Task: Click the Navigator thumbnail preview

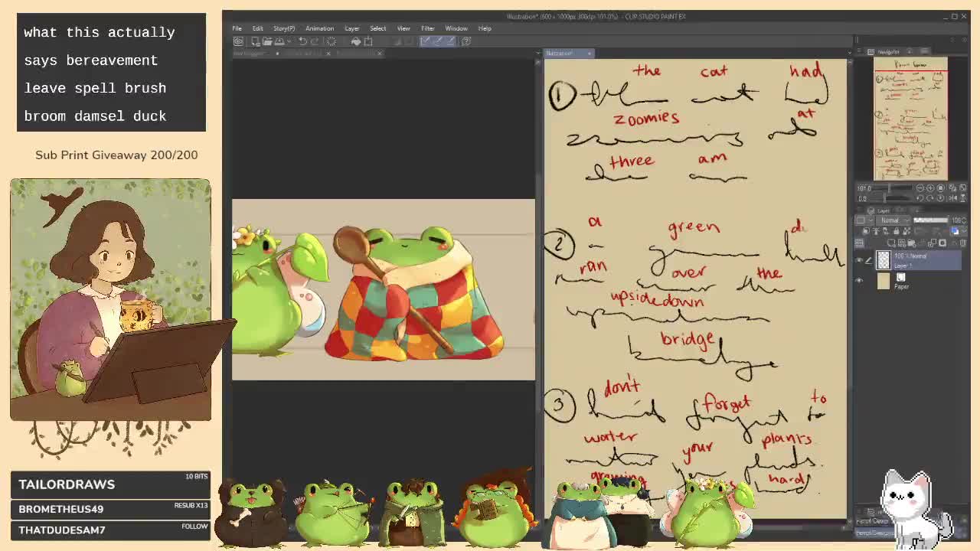Action: coord(910,119)
